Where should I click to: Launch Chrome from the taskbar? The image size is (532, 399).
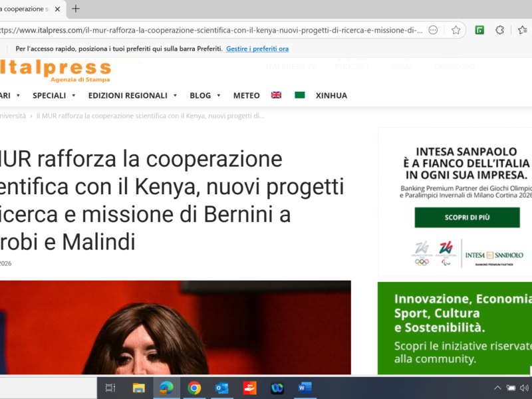click(195, 388)
